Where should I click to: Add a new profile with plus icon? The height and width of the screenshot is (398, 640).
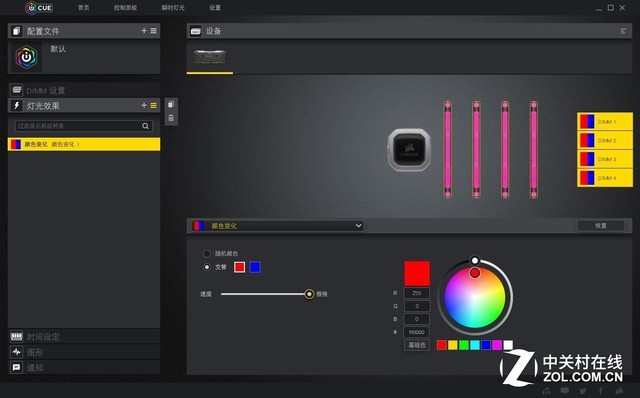click(x=144, y=31)
